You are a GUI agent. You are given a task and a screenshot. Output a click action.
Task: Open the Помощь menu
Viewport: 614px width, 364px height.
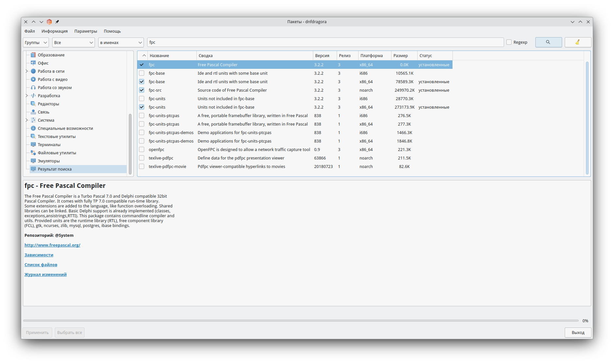pyautogui.click(x=112, y=31)
